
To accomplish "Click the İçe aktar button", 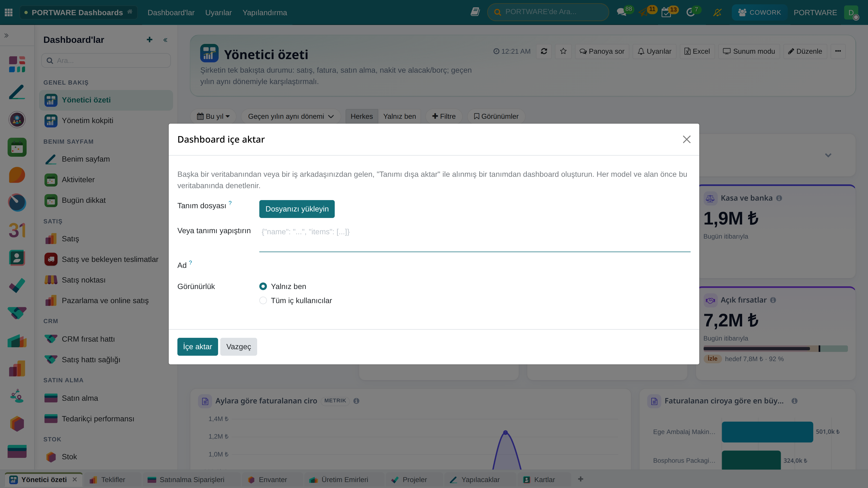I will tap(197, 347).
